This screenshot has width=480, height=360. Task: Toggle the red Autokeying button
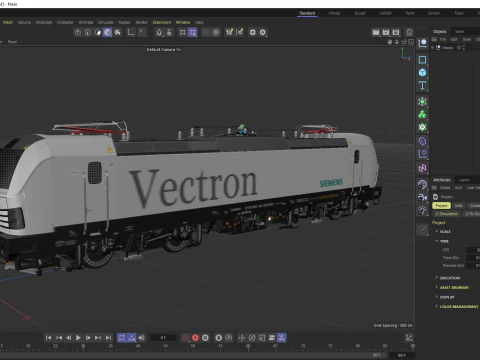click(x=195, y=338)
